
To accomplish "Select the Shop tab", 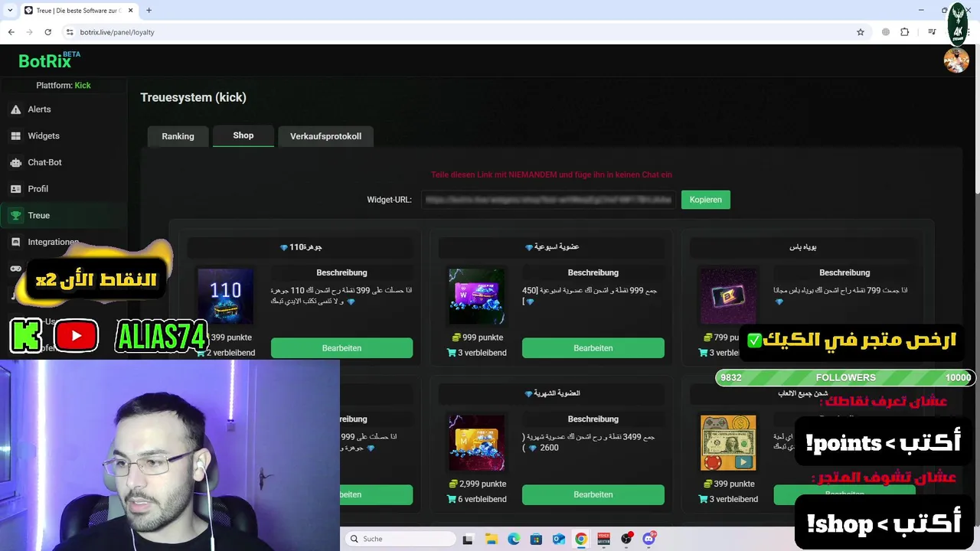I will click(x=243, y=135).
